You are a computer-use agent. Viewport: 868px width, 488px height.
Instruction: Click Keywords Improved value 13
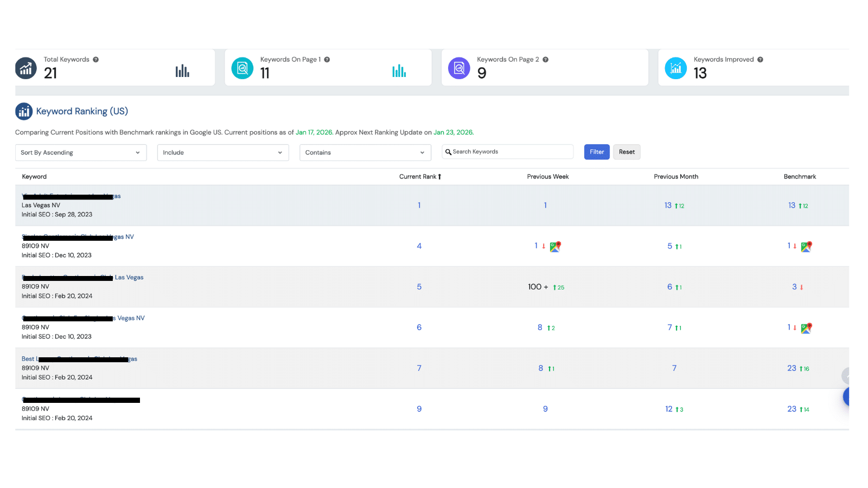700,73
